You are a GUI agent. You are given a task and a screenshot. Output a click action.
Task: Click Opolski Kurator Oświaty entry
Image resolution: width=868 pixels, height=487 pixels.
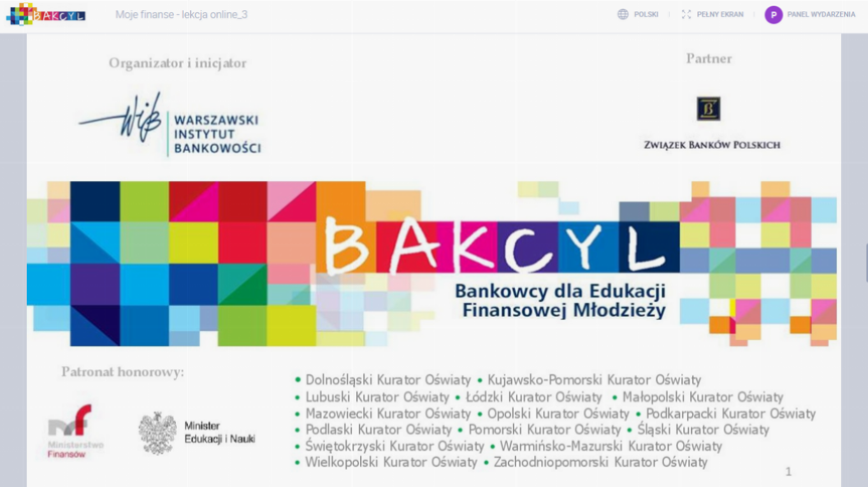[x=558, y=414]
